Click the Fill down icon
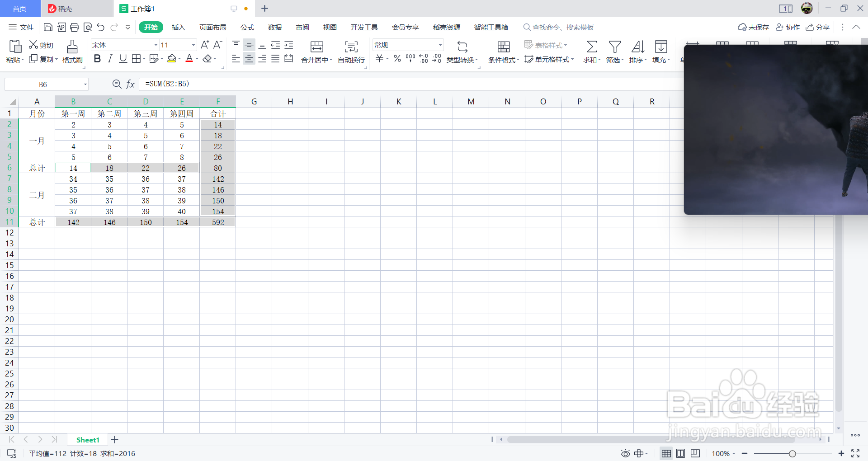 661,47
